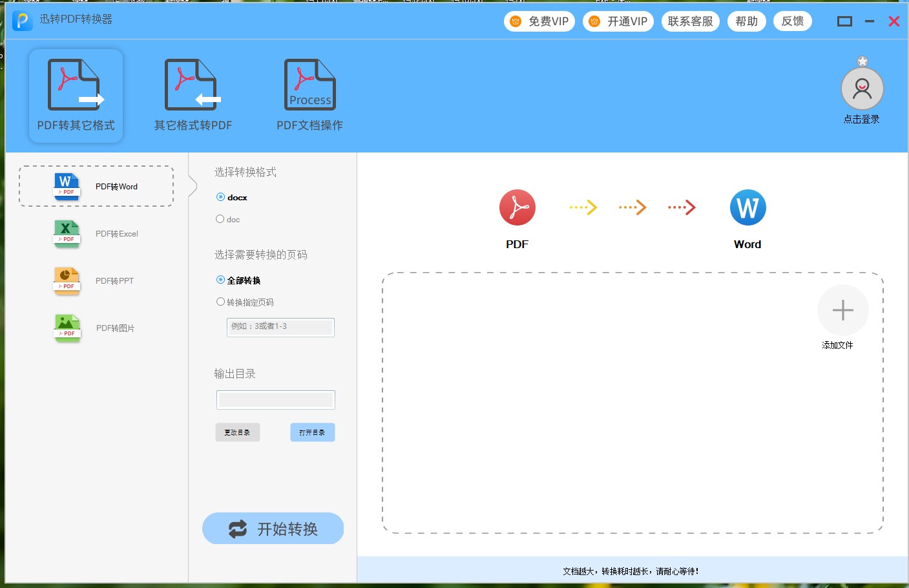Maximize the converter window
Viewport: 909px width, 588px height.
pyautogui.click(x=844, y=21)
